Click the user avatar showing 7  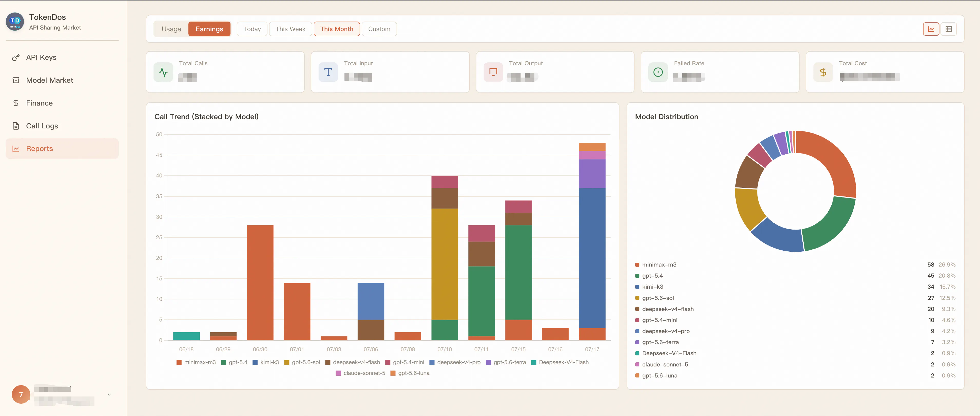[21, 395]
